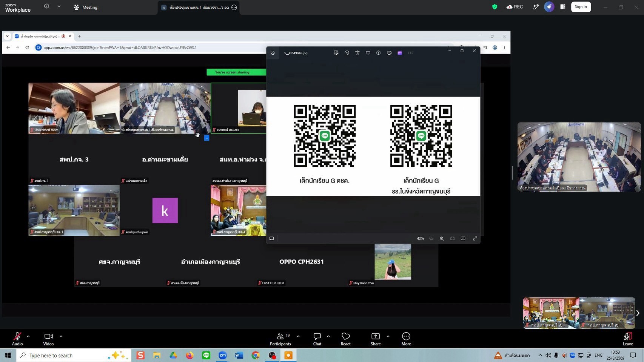This screenshot has width=644, height=362.
Task: Print the image from the photo viewer
Action: click(389, 53)
